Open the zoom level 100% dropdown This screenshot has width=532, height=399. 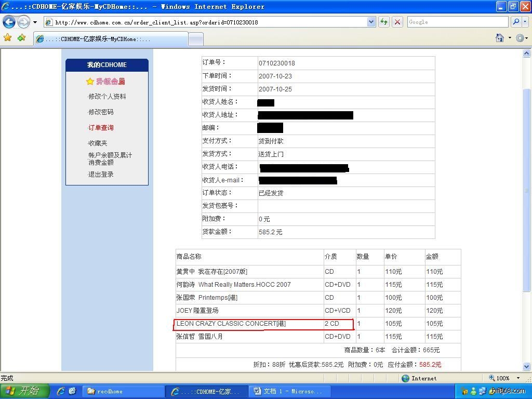tap(518, 378)
